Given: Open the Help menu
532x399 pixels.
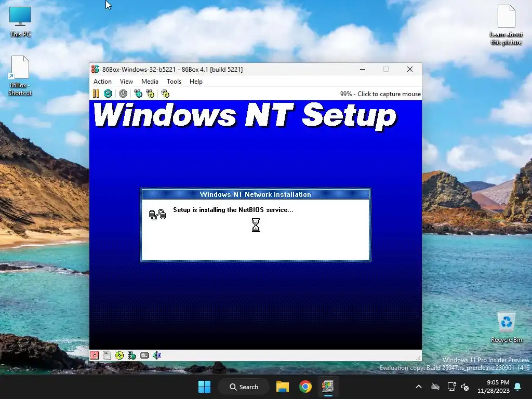Looking at the screenshot, I should click(196, 82).
